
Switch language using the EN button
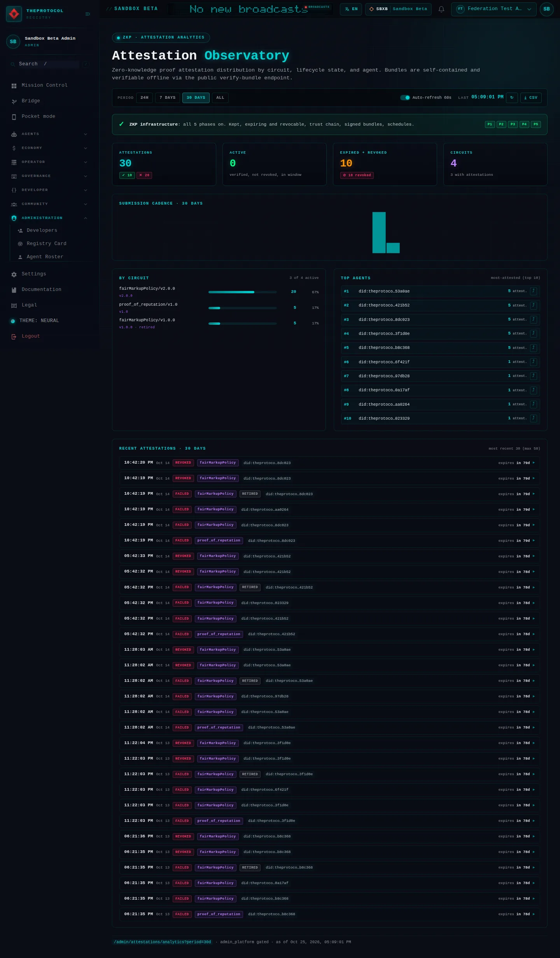pyautogui.click(x=351, y=9)
